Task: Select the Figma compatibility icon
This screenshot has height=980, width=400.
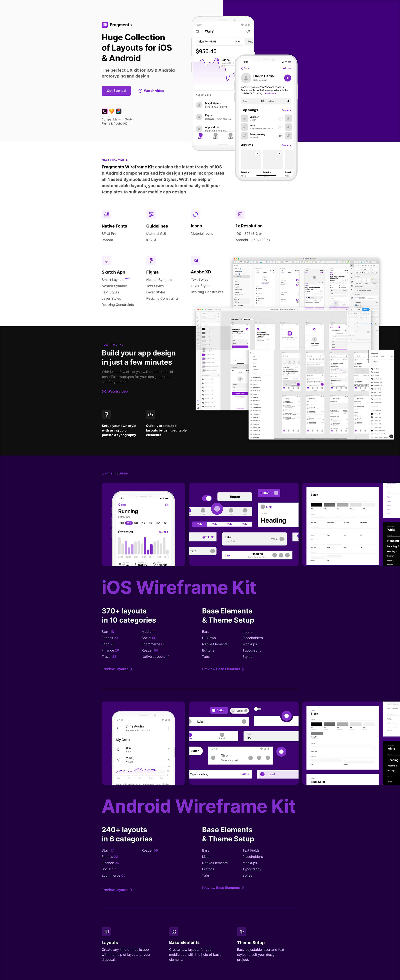Action: click(x=119, y=111)
